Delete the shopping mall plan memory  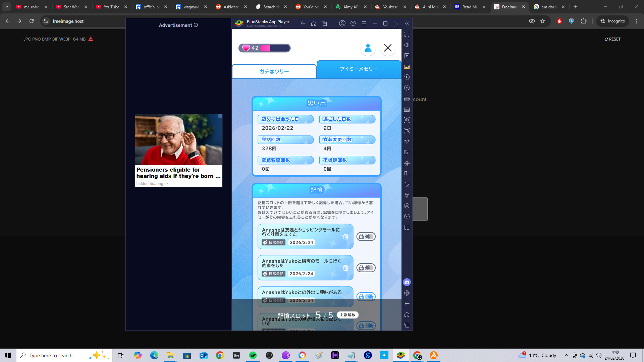point(345,237)
